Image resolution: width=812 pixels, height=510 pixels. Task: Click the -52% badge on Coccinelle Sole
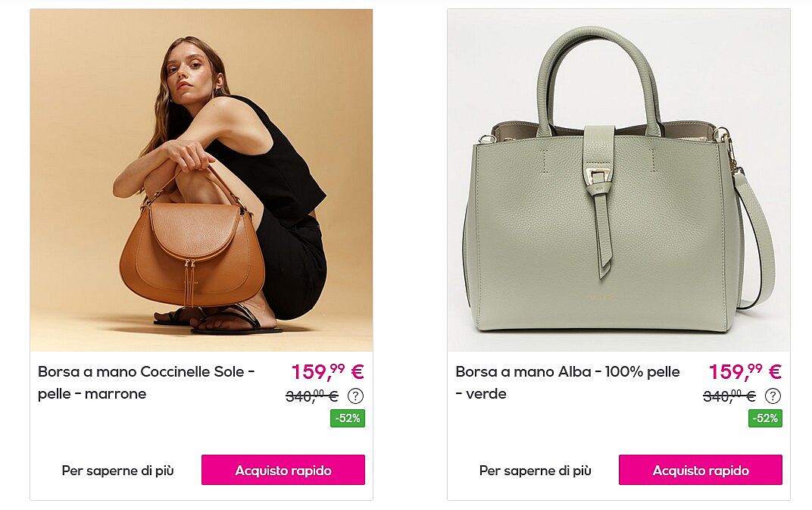point(348,418)
